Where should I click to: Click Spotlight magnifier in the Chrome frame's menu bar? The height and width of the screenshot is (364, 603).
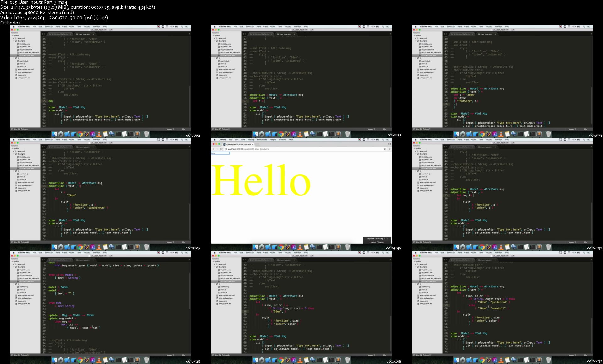click(383, 140)
